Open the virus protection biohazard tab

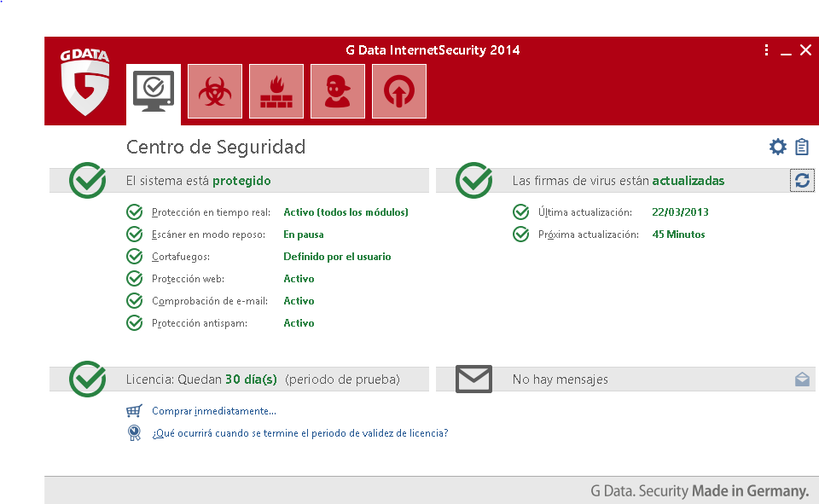(215, 91)
